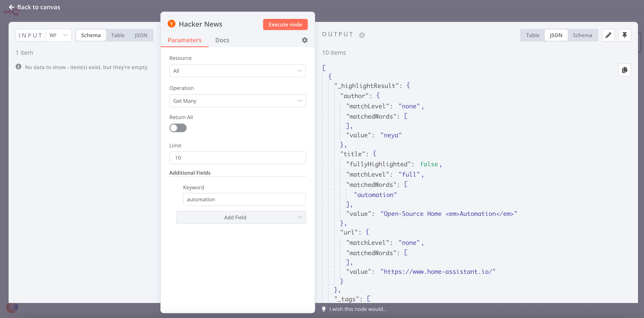This screenshot has height=318, width=644.
Task: Expand the Add Field dropdown
Action: 241,217
